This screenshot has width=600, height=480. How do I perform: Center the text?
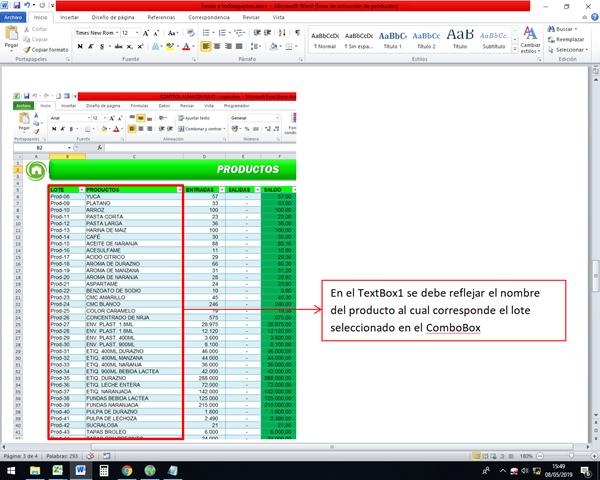[x=217, y=46]
